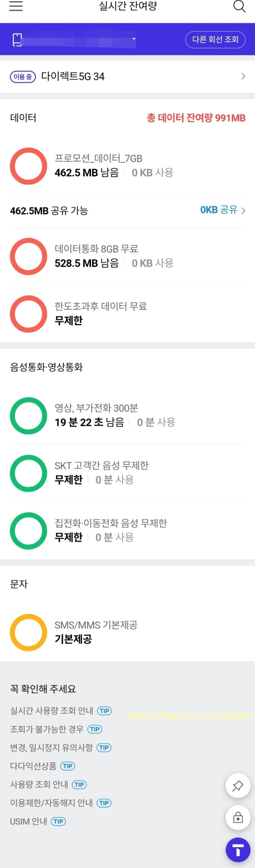Open the hamburger navigation menu

tap(16, 6)
